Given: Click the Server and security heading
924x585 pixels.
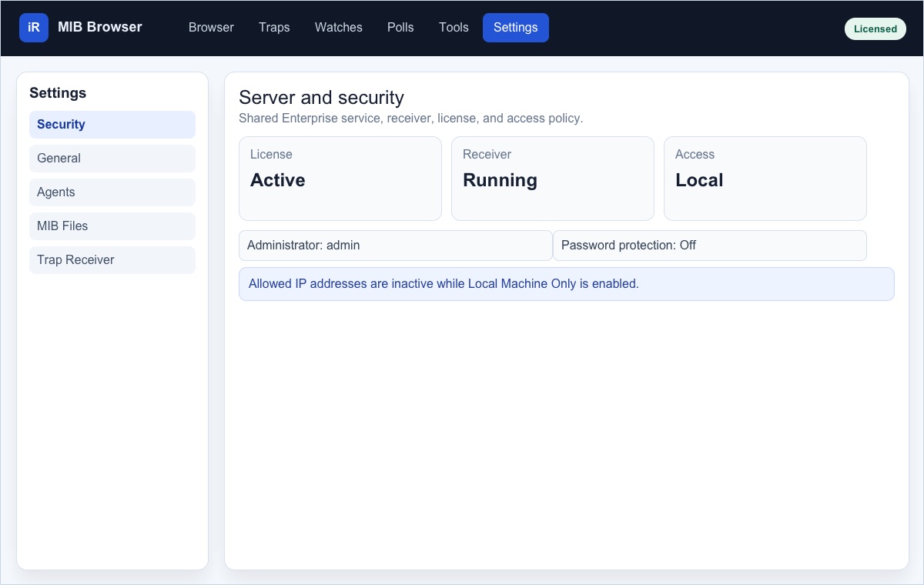Looking at the screenshot, I should pos(321,98).
